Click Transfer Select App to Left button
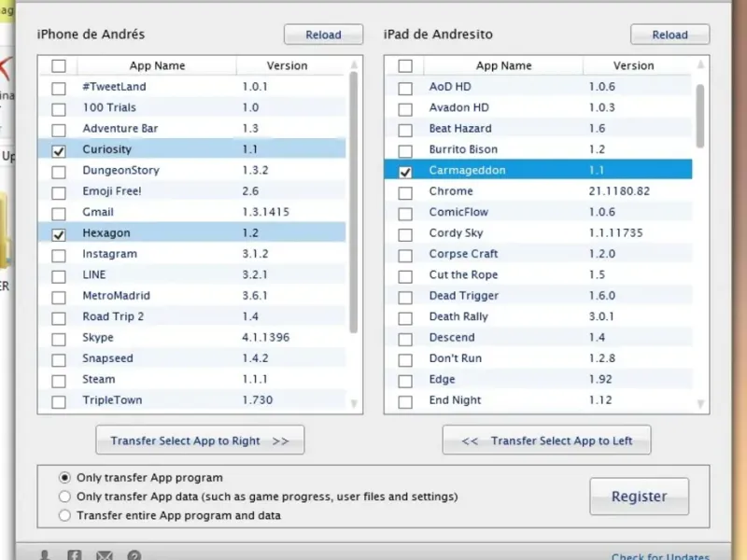This screenshot has height=560, width=747. (546, 441)
